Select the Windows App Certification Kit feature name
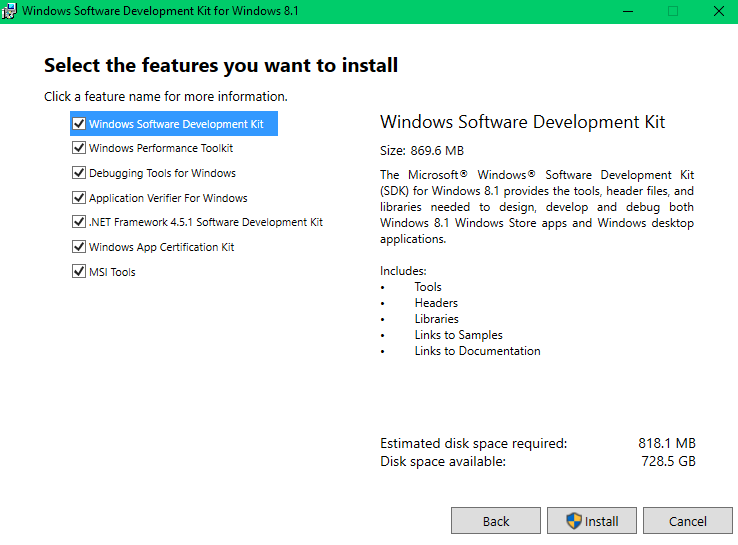Viewport: 738px width, 545px height. [161, 247]
